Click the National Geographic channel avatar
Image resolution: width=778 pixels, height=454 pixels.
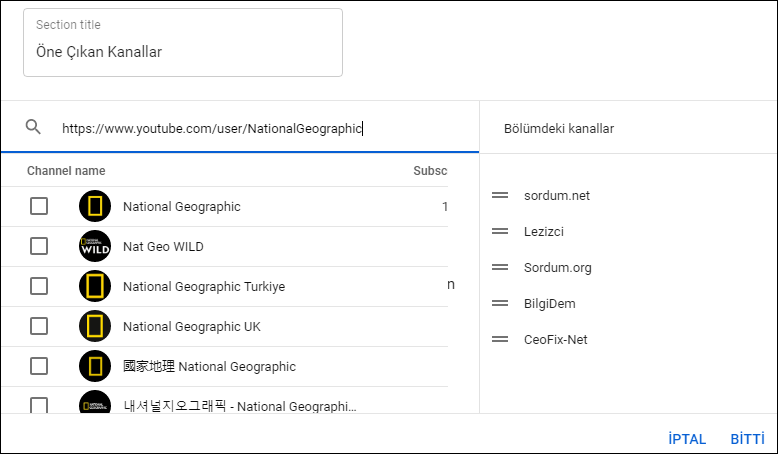click(95, 206)
